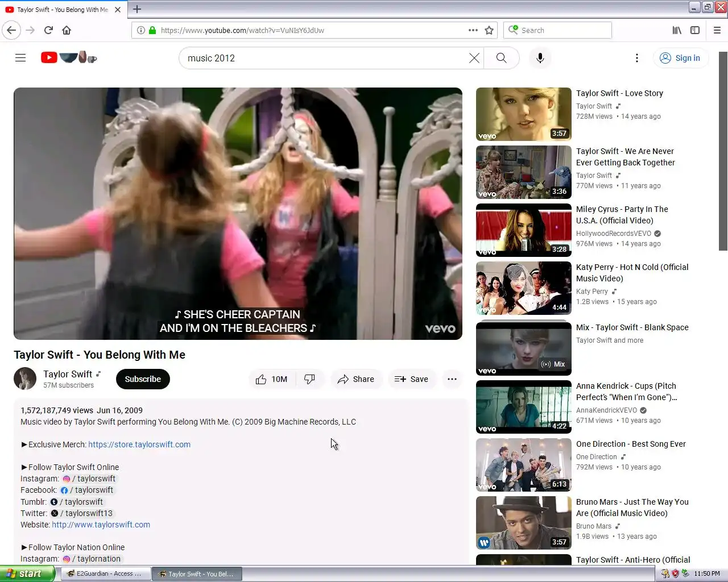Viewport: 728px width, 582px height.
Task: Bookmark this page with the star
Action: tap(489, 30)
